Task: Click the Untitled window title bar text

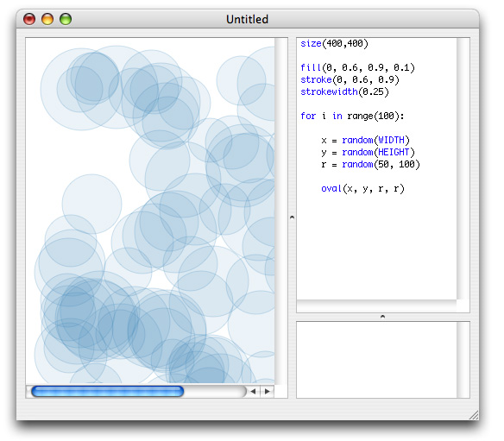Action: 247,19
